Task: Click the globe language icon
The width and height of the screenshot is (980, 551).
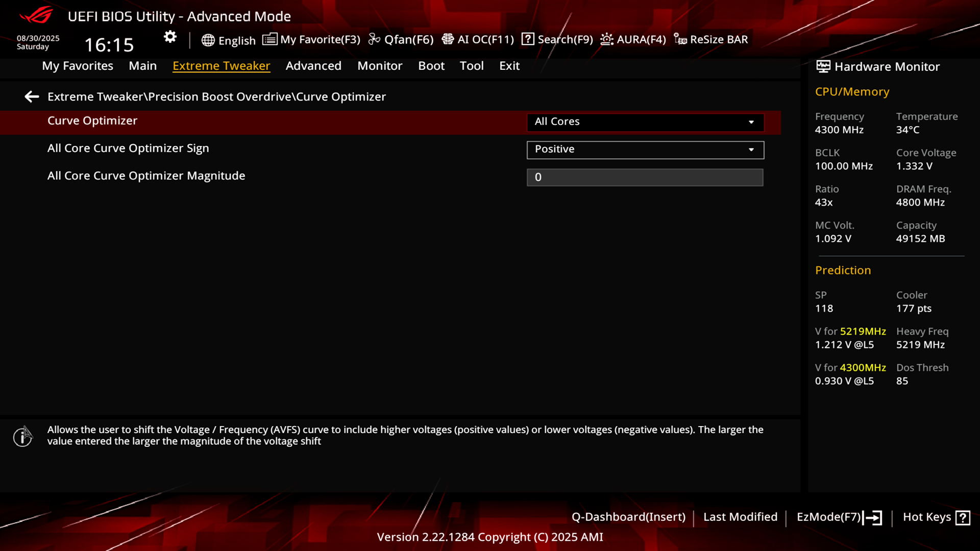Action: [x=208, y=40]
